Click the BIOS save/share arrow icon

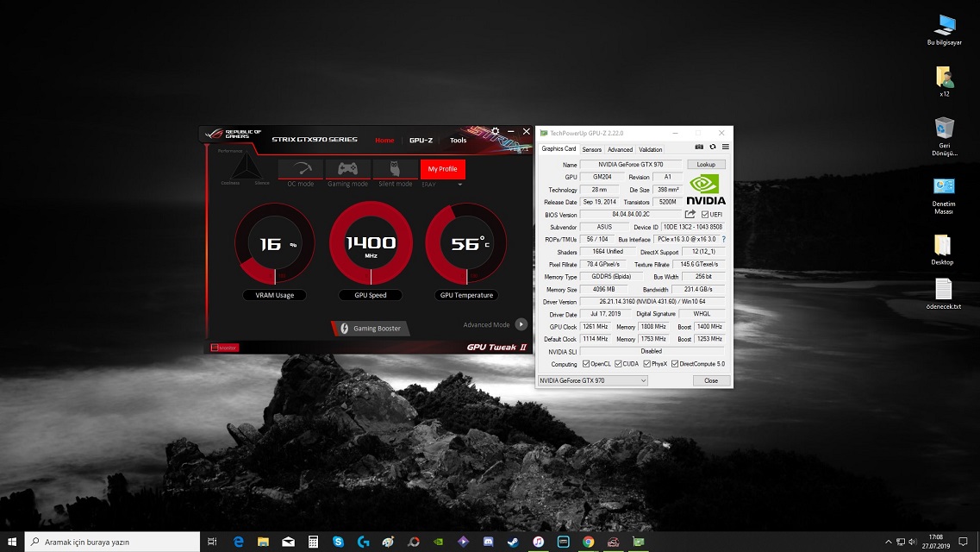click(690, 214)
